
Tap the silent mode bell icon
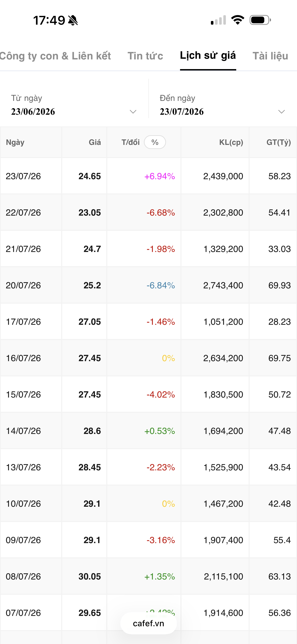[x=73, y=20]
